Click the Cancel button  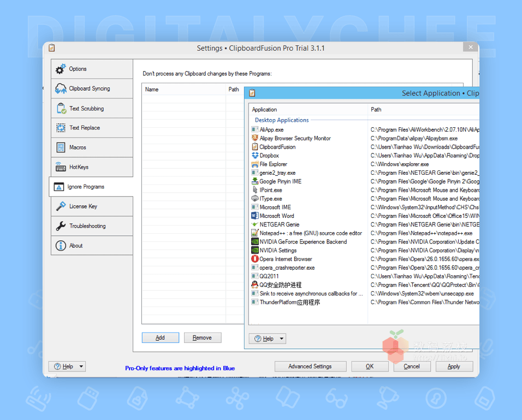pos(412,366)
